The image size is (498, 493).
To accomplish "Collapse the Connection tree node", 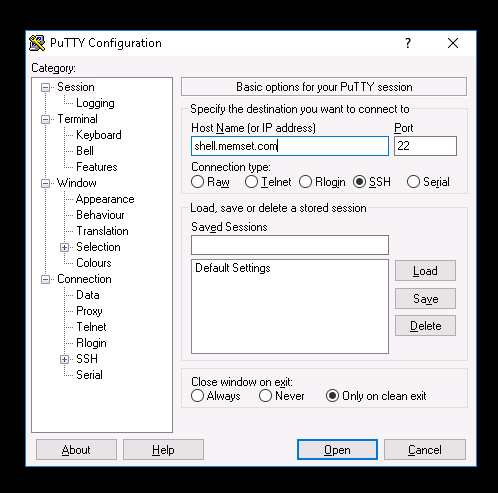I will [45, 279].
